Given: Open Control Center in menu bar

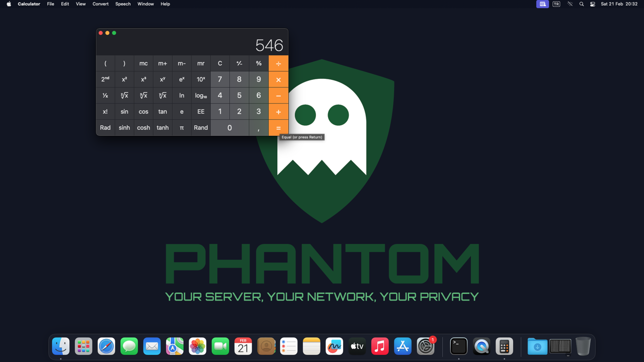Looking at the screenshot, I should point(593,4).
